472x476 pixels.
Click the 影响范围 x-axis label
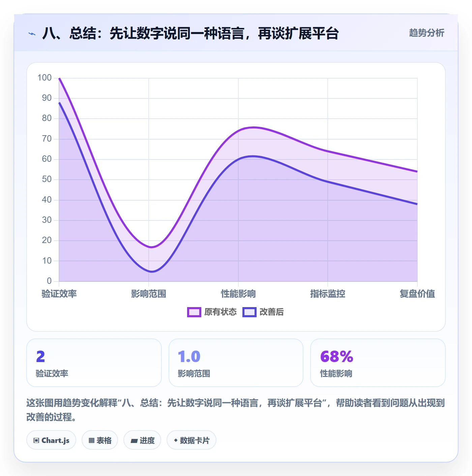tap(149, 294)
